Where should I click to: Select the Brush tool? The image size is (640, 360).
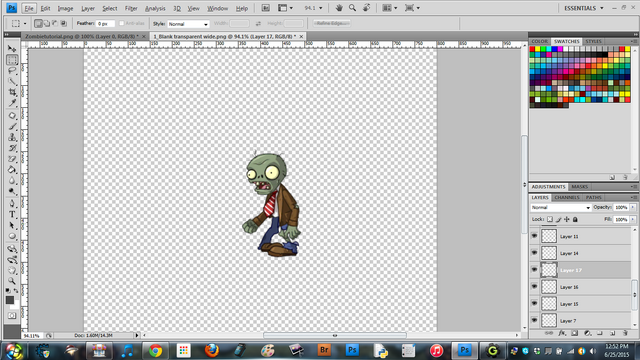(12, 126)
